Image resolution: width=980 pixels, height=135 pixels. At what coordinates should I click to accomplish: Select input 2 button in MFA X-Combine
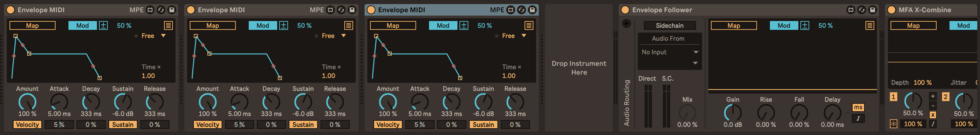tap(945, 97)
